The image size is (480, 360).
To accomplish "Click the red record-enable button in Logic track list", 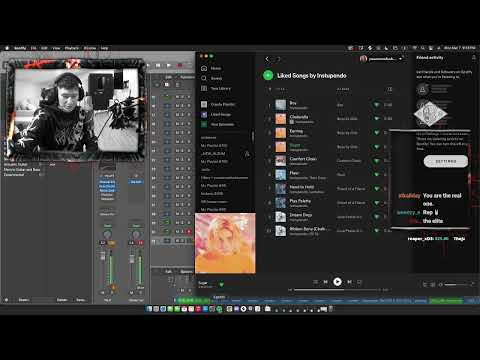I will click(x=189, y=231).
